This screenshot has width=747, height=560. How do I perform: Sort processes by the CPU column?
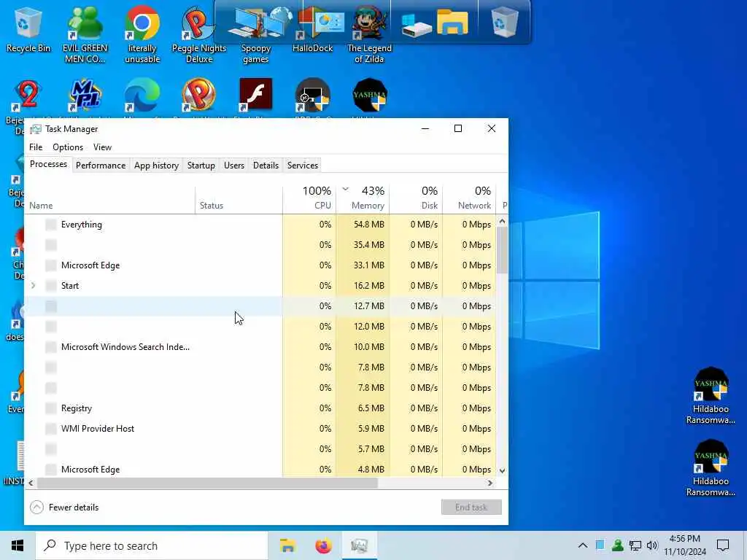(309, 198)
